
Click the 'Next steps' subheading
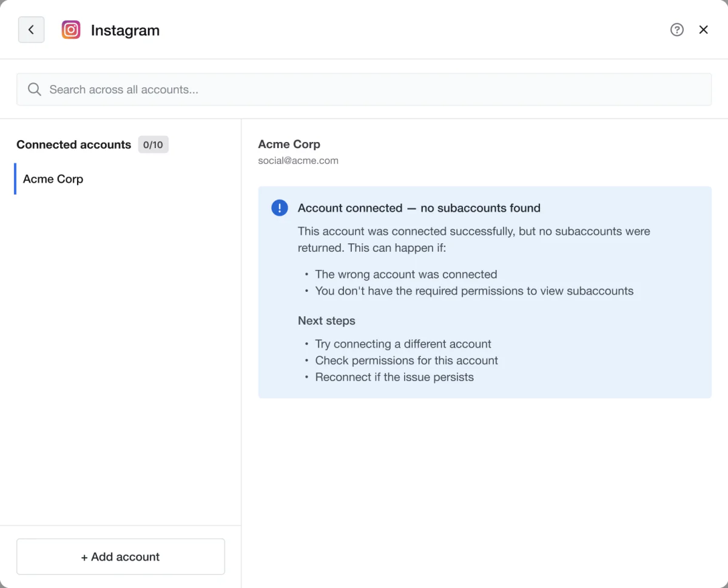click(x=326, y=321)
